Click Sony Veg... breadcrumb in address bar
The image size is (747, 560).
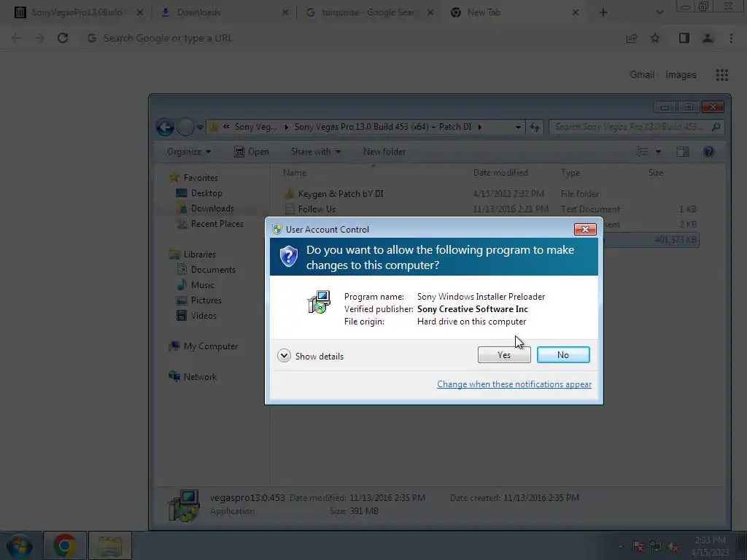pyautogui.click(x=255, y=127)
